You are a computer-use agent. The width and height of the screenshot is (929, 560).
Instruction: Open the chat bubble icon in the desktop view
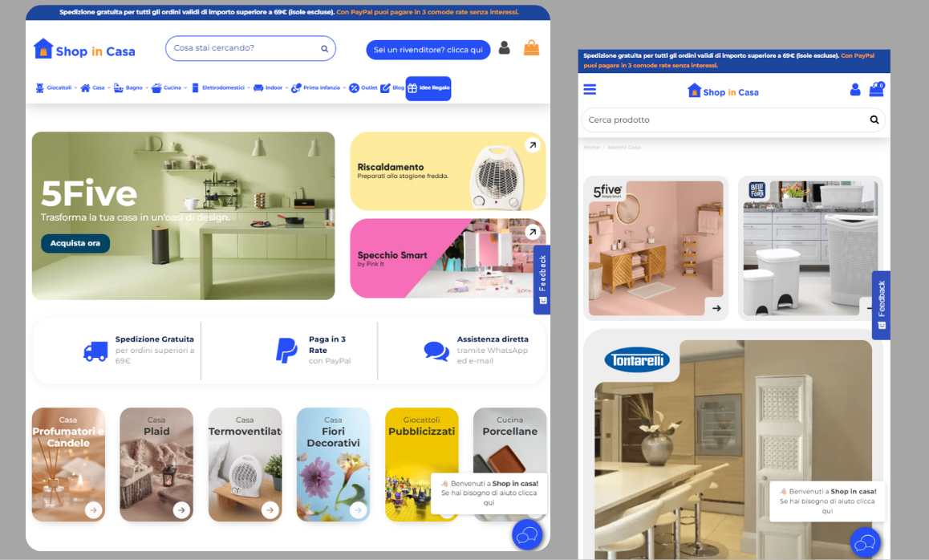[527, 535]
